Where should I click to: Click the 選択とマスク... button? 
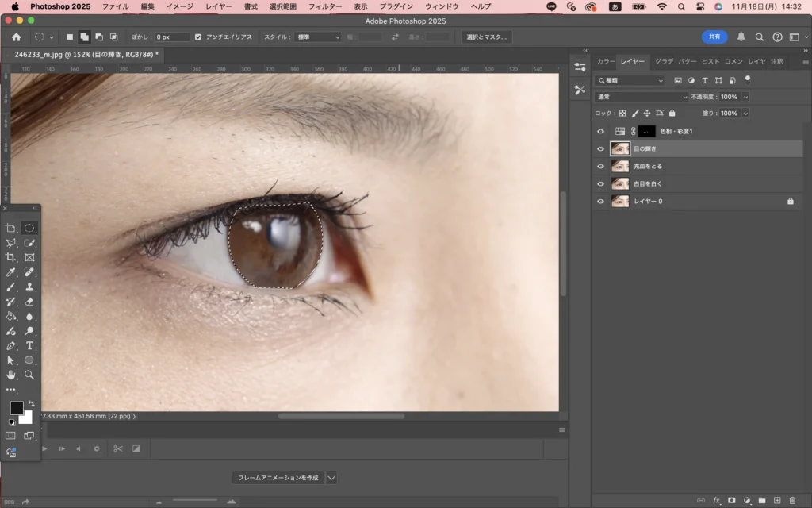487,37
